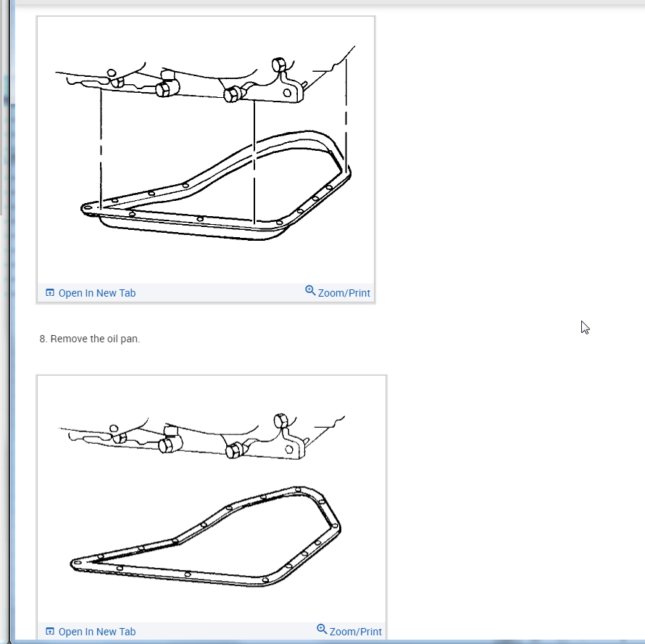The image size is (645, 644).
Task: Click the new-tab icon below the gasket diagram
Action: click(x=50, y=631)
